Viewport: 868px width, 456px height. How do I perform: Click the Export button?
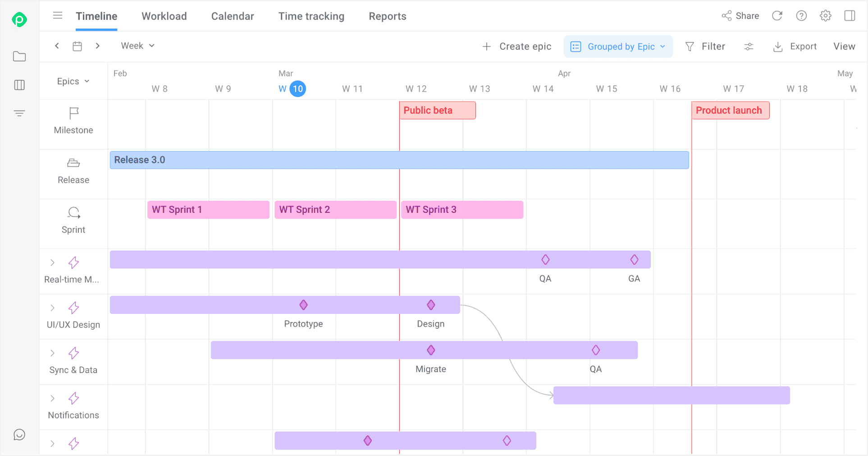(795, 46)
